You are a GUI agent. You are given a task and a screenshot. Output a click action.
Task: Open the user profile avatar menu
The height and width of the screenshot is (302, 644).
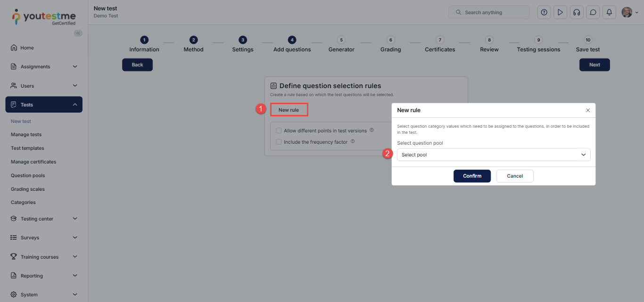pyautogui.click(x=629, y=13)
